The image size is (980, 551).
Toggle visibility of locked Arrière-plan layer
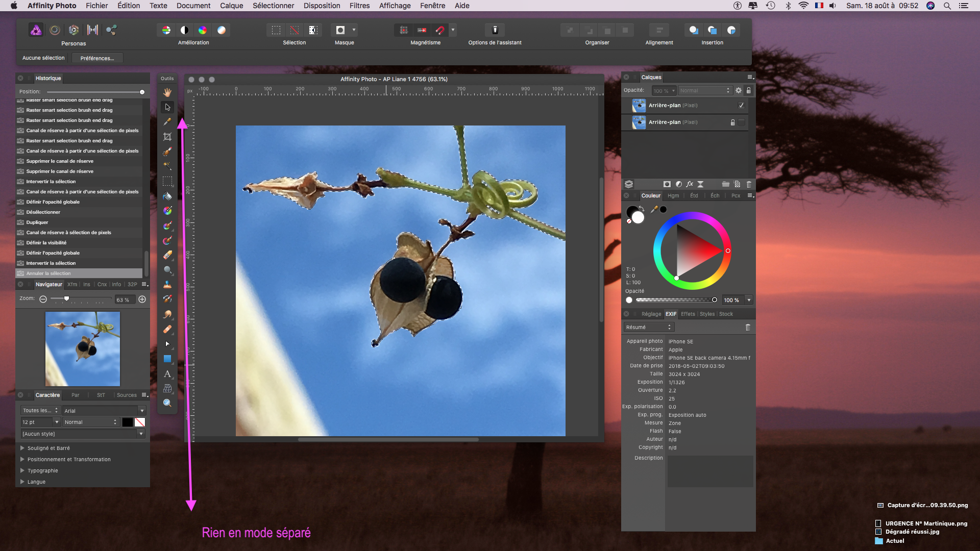tap(742, 122)
